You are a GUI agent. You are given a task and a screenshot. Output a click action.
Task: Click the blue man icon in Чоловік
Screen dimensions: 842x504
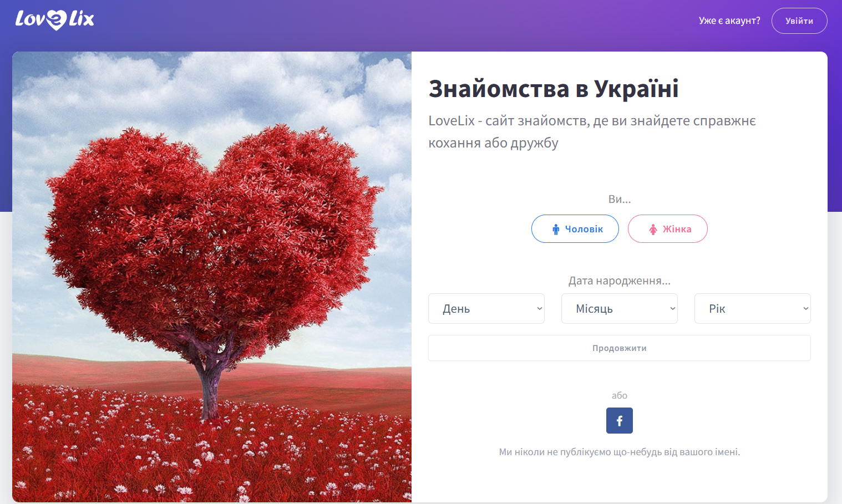point(556,229)
